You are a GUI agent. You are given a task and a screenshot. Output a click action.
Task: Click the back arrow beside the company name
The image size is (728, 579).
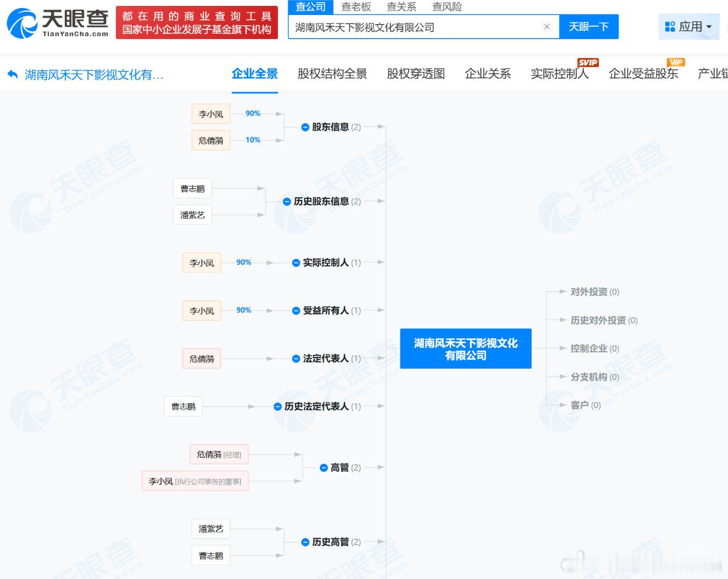(13, 75)
